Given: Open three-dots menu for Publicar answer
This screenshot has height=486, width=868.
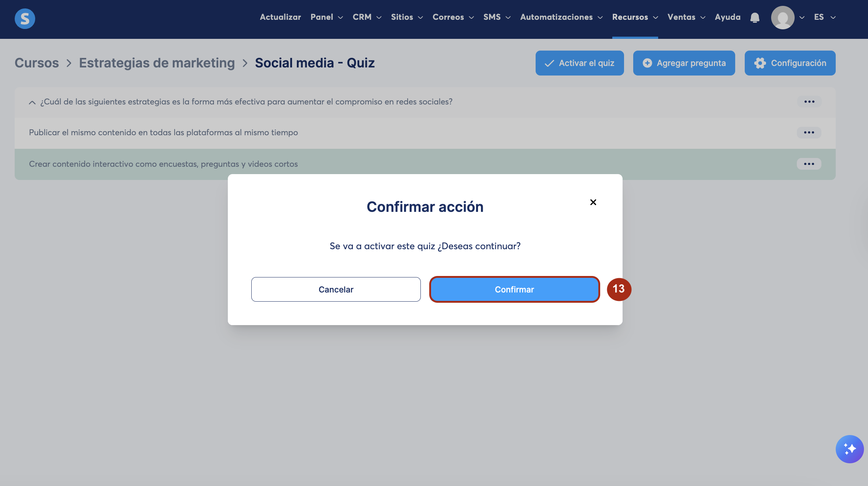Looking at the screenshot, I should click(x=809, y=132).
